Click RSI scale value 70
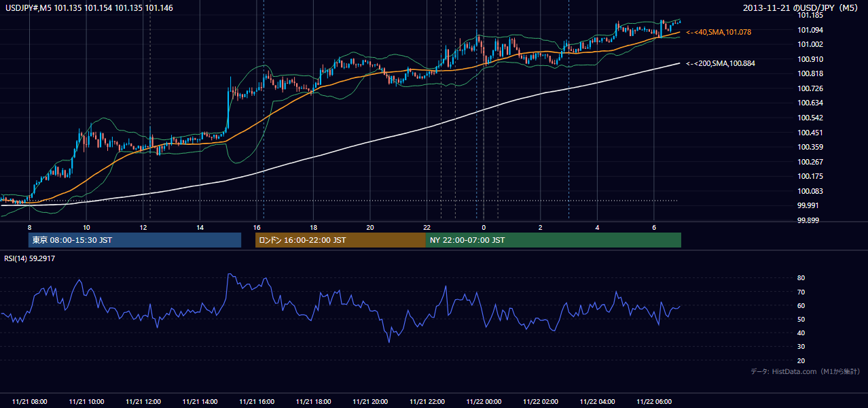Viewport: 868px width, 408px height. (x=801, y=292)
